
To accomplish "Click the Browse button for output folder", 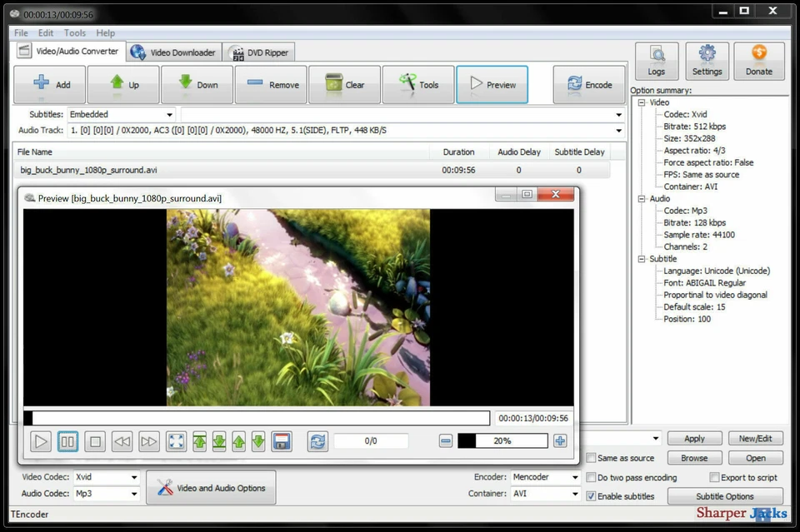I will coord(695,458).
